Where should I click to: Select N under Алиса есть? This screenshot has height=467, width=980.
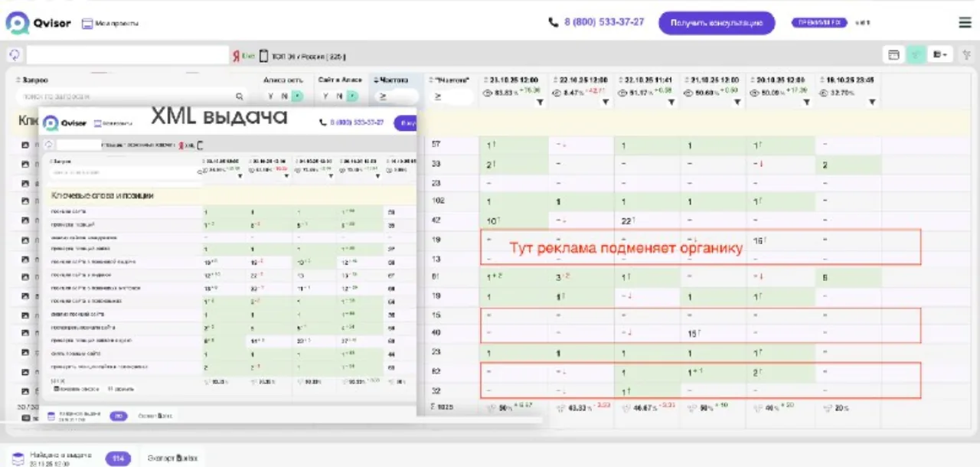click(x=284, y=96)
